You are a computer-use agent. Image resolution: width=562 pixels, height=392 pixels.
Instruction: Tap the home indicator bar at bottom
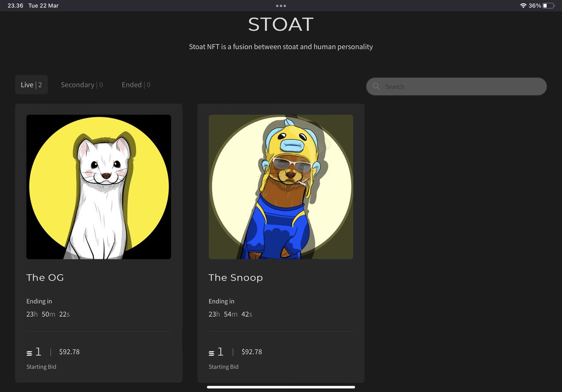tap(281, 387)
